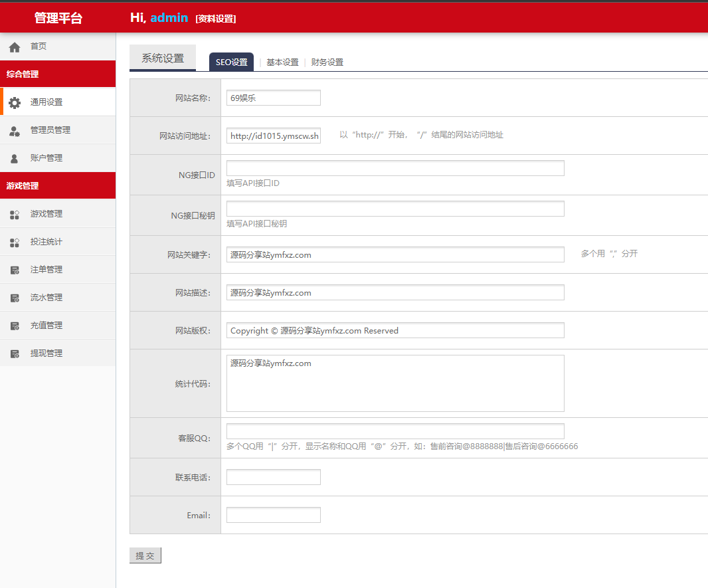This screenshot has height=588, width=708.
Task: Open the 资料设置 link in header
Action: (216, 19)
